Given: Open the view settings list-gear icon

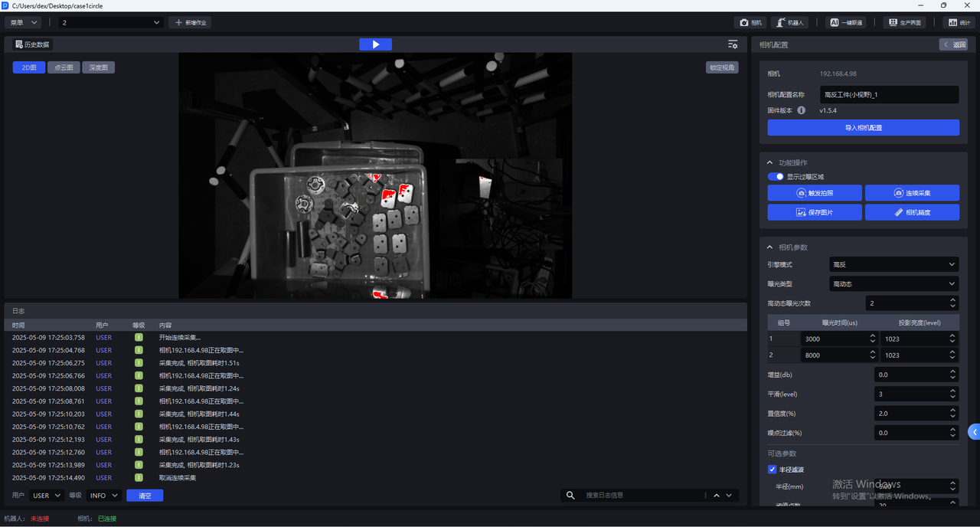Looking at the screenshot, I should tap(733, 44).
